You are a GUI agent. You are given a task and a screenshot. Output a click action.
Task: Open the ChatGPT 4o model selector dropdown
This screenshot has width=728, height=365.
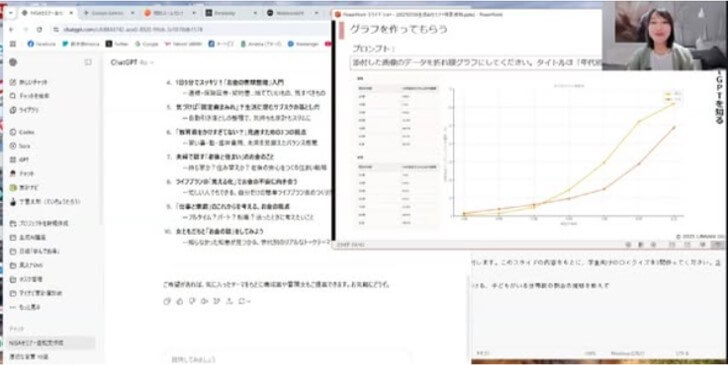coord(132,63)
